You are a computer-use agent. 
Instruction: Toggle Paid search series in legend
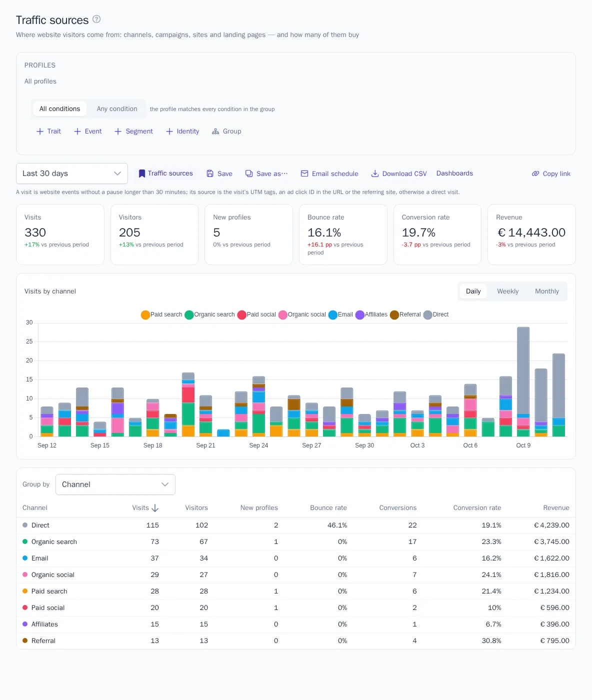[x=161, y=314]
